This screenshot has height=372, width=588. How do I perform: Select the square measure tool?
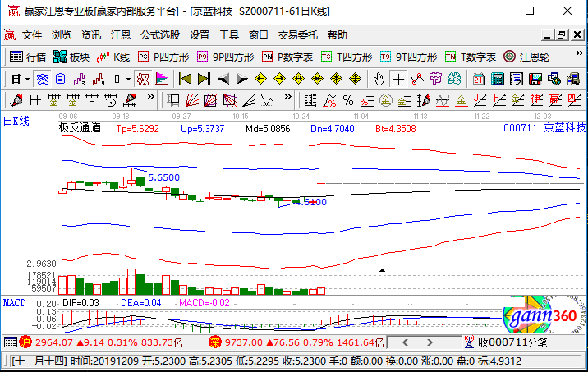tap(173, 100)
